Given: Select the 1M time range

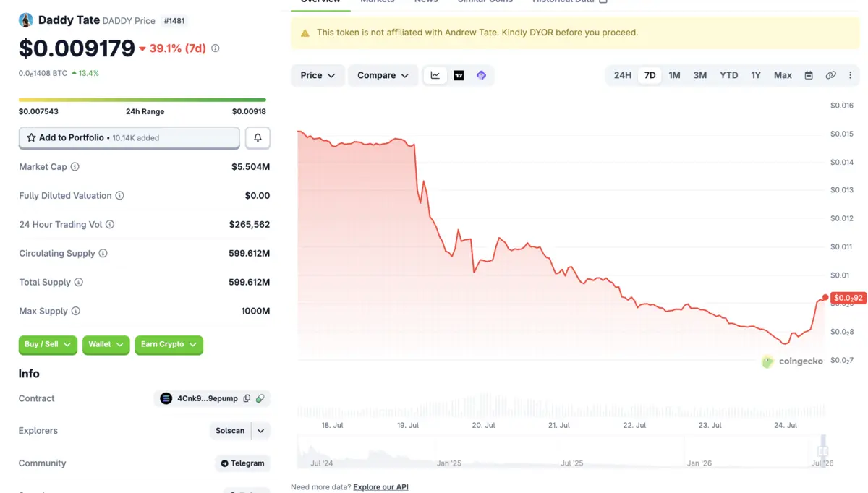Looking at the screenshot, I should coord(674,75).
